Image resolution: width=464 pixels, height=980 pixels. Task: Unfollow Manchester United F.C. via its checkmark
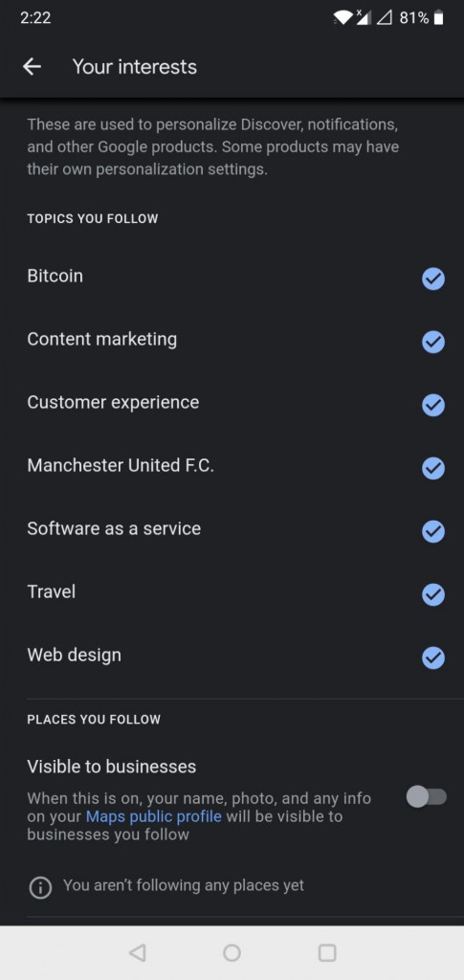pos(433,468)
